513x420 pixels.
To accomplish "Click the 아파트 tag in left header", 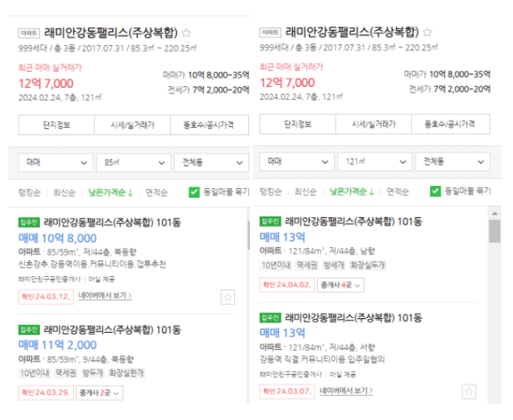I will 29,33.
